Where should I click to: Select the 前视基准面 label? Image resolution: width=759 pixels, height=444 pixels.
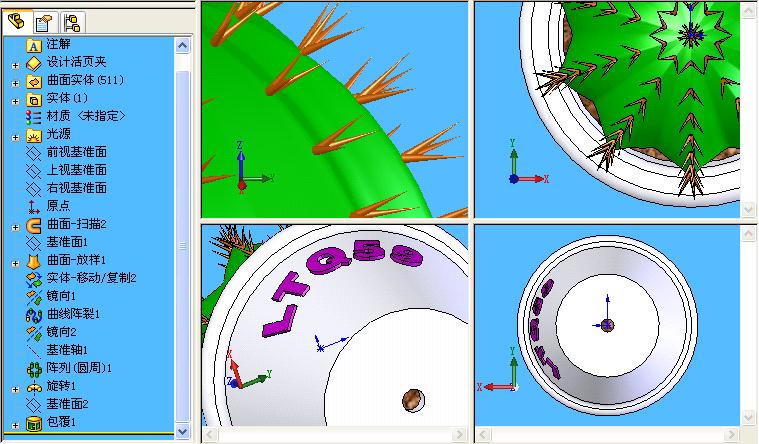tap(76, 152)
